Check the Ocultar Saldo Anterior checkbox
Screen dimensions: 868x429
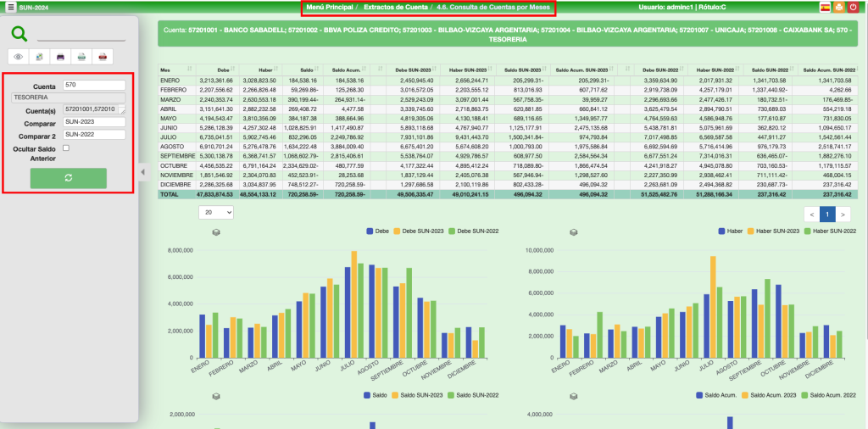click(66, 148)
